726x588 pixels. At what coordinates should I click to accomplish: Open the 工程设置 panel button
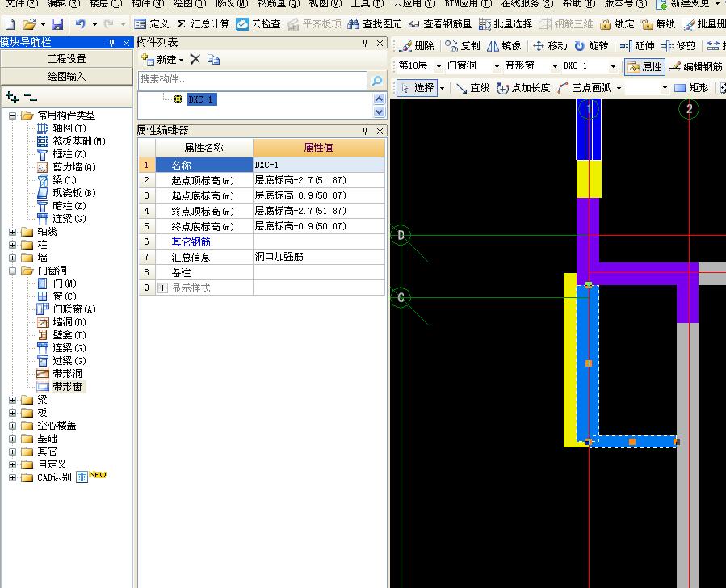click(67, 59)
